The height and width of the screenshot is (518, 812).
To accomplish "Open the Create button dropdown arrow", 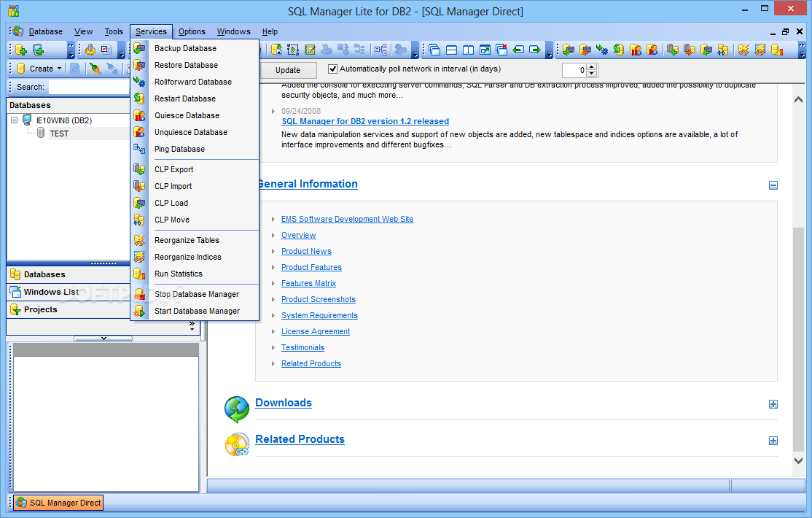I will tap(59, 69).
